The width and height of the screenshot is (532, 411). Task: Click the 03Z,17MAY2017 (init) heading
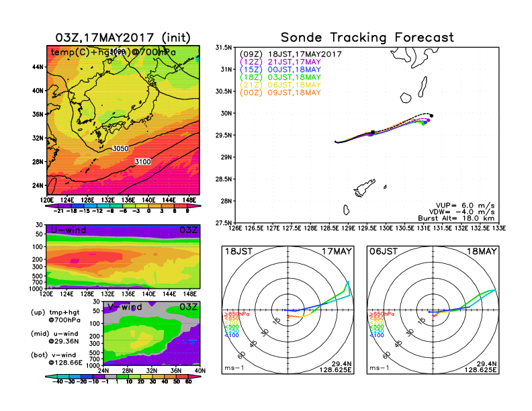(123, 38)
